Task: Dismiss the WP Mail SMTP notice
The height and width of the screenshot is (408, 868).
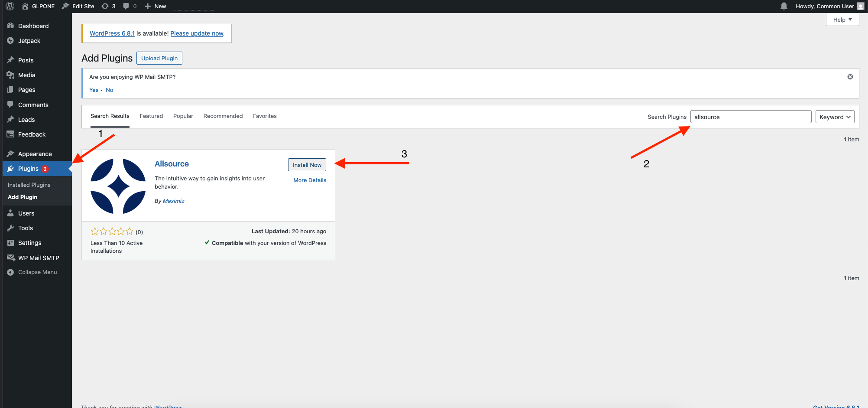Action: (x=850, y=77)
